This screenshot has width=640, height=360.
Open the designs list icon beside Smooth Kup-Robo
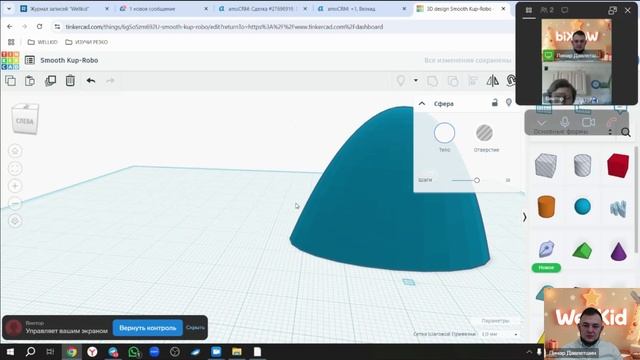[30, 60]
